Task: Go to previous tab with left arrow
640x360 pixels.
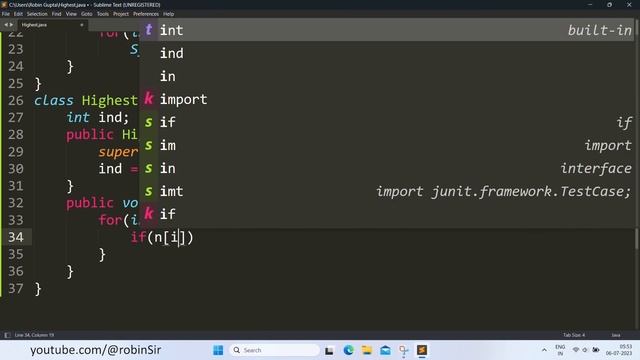Action: (6, 25)
